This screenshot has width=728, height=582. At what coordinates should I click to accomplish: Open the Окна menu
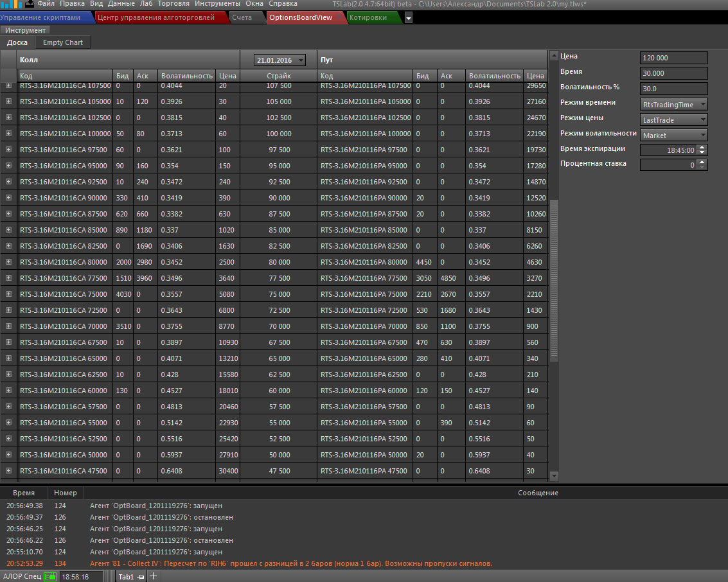(x=254, y=4)
